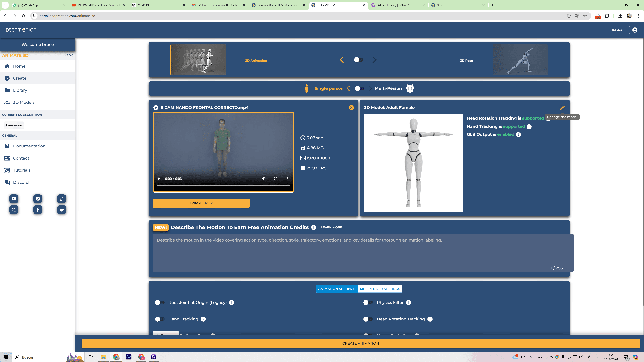Viewport: 644px width, 362px height.
Task: Enable Root Joint at Origin (Legacy)
Action: [x=160, y=303]
